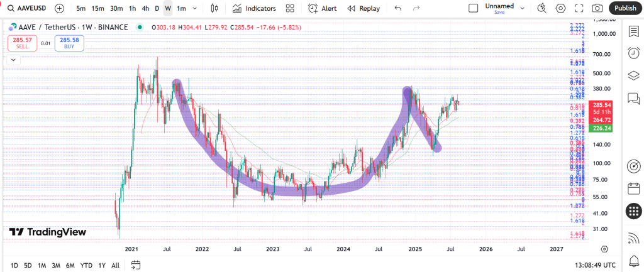Open the Indicators dialog
Viewport: 644px width, 272px height.
[253, 8]
